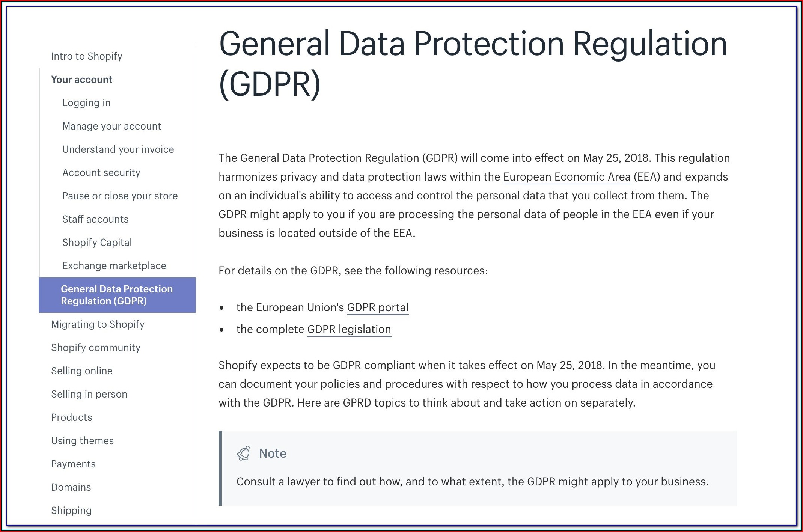Screen dimensions: 803x532
Task: Go to Exchange marketplace
Action: click(114, 266)
